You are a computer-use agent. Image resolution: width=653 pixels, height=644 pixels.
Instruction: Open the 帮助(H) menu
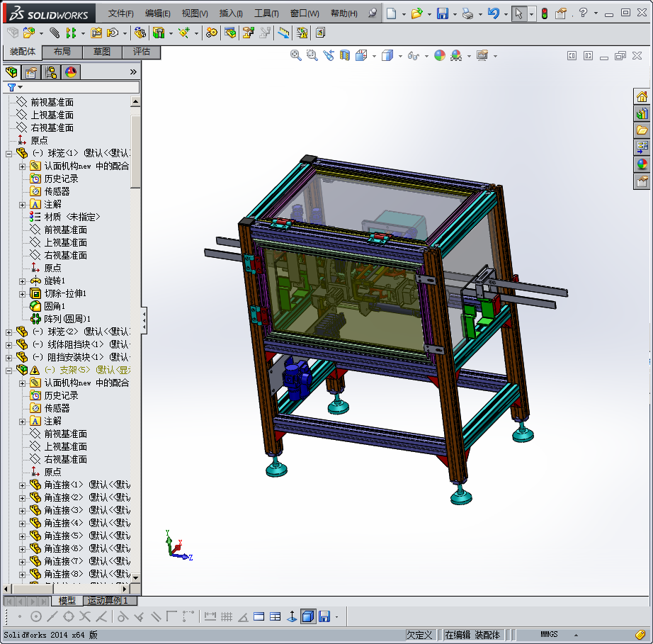coord(344,13)
